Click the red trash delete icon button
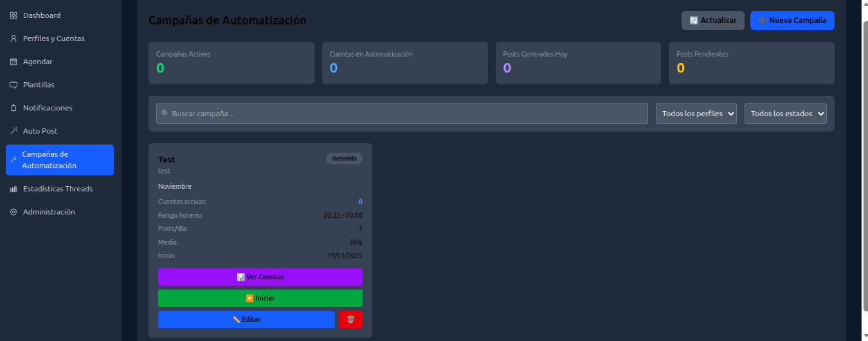This screenshot has width=868, height=341. (x=350, y=319)
